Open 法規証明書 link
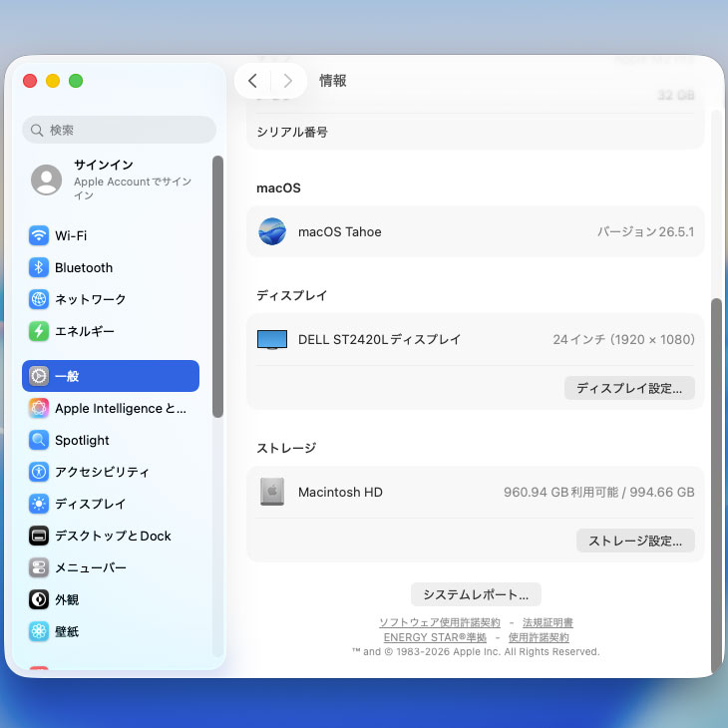 pos(547,622)
